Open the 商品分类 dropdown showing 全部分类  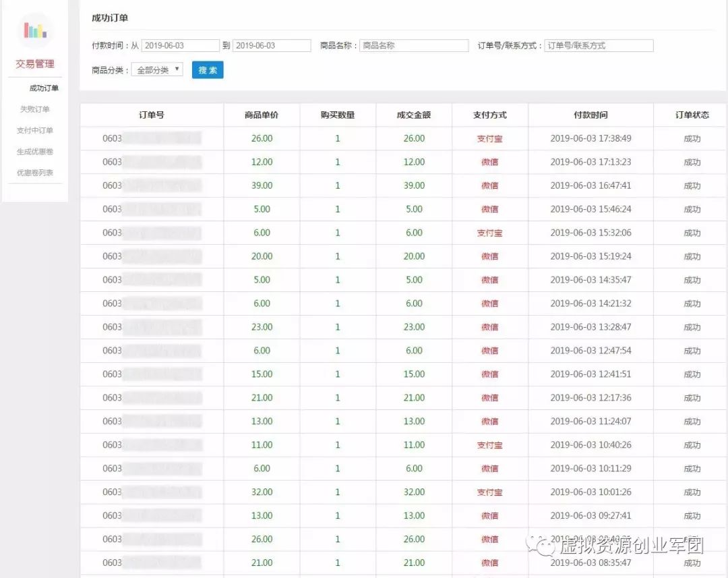[x=156, y=69]
